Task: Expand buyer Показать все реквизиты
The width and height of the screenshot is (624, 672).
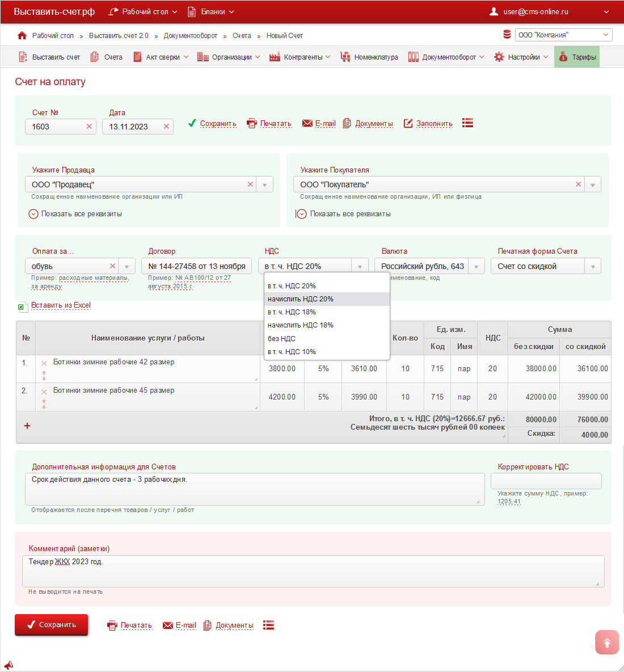Action: click(343, 214)
